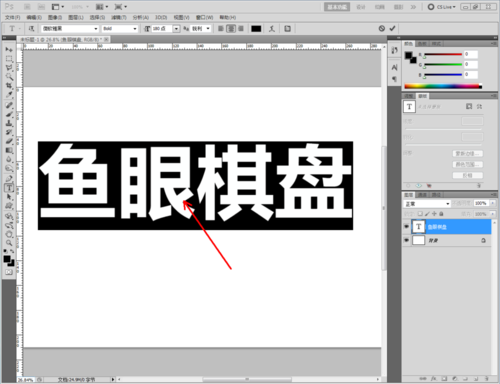Select the Crop tool
This screenshot has height=384, width=500.
(x=9, y=86)
